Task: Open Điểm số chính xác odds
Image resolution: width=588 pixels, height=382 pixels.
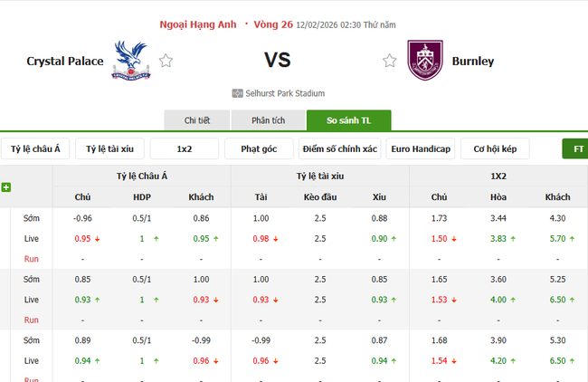Action: click(340, 148)
